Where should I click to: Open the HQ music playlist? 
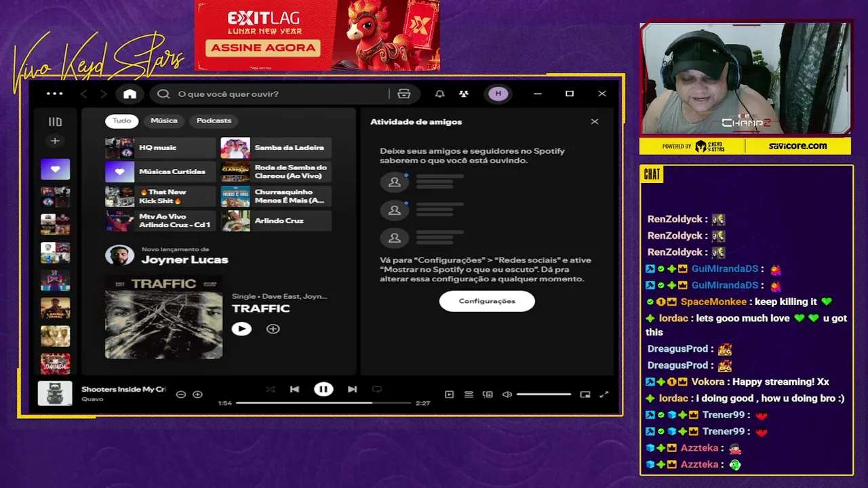tap(160, 148)
